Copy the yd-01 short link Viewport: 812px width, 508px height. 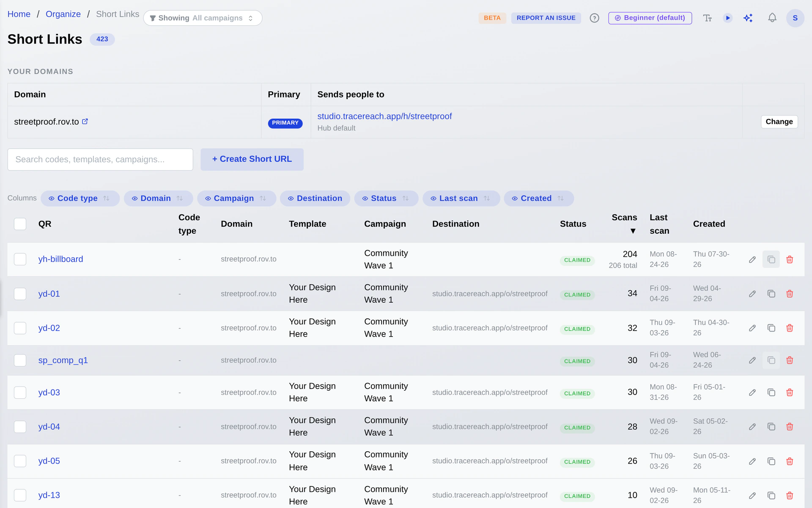(x=771, y=294)
